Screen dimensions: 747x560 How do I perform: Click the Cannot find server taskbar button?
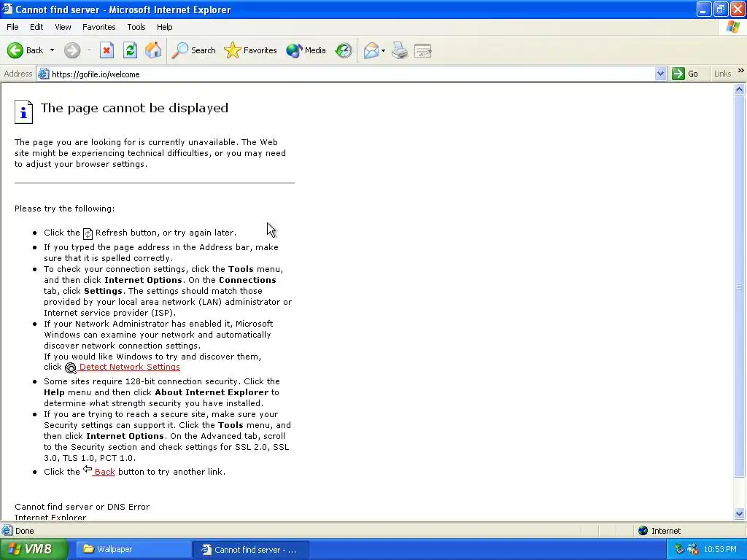[x=251, y=550]
